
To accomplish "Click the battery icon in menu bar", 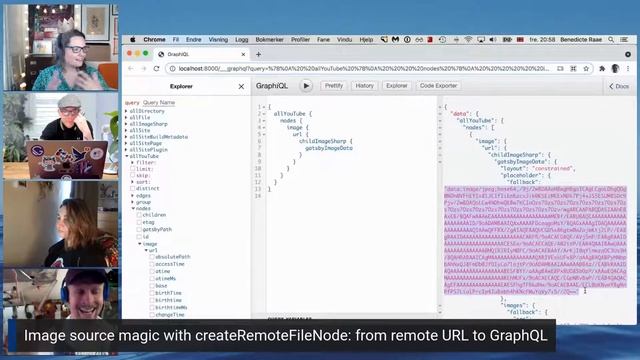I will coord(507,40).
